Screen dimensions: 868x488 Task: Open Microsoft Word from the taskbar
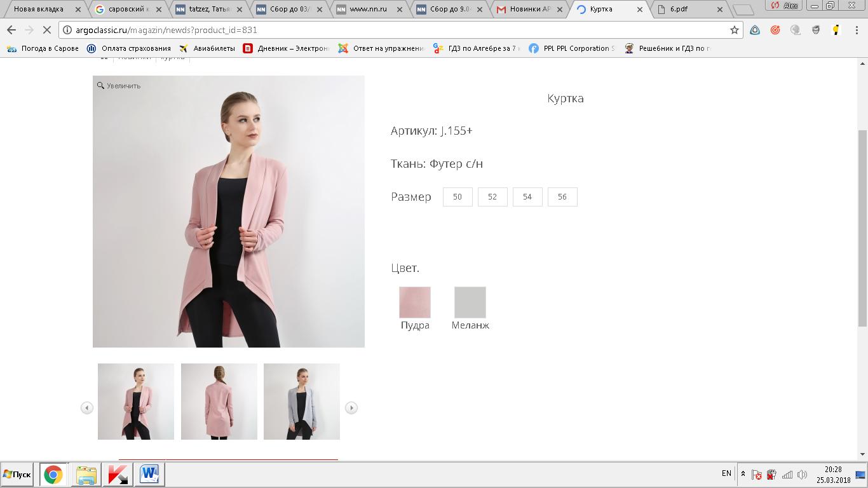150,475
